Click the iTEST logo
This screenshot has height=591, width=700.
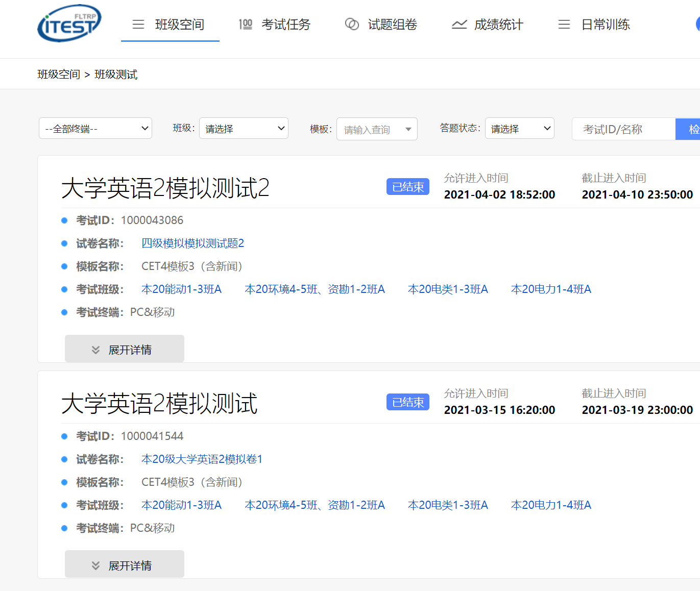(69, 23)
